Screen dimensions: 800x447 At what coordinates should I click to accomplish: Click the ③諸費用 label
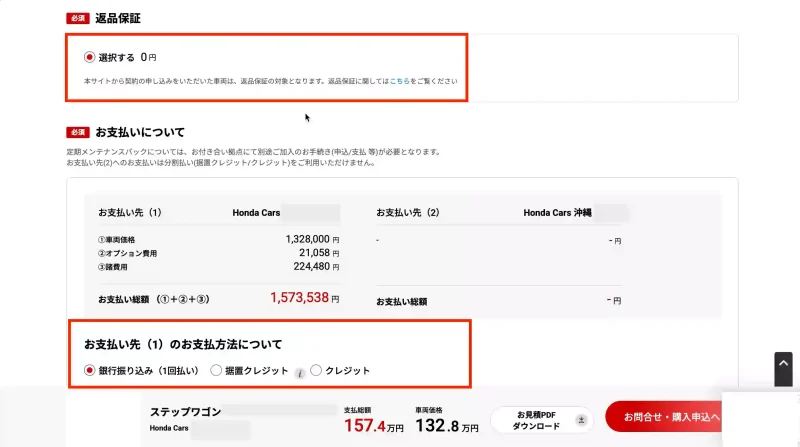point(113,267)
